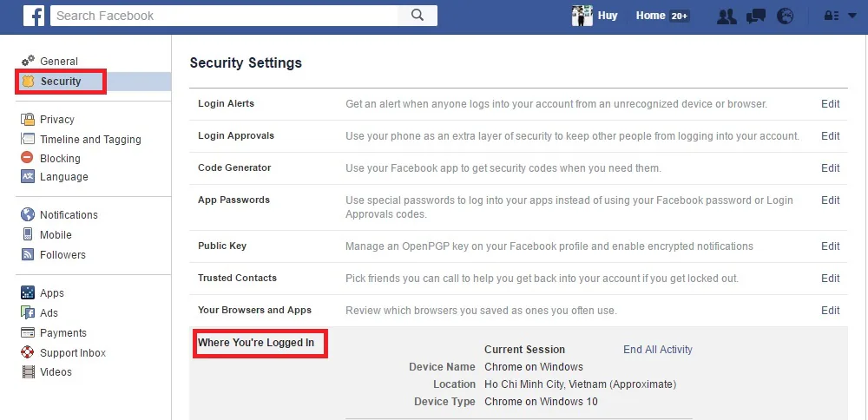
Task: Click the Privacy lock icon in sidebar
Action: [x=28, y=119]
